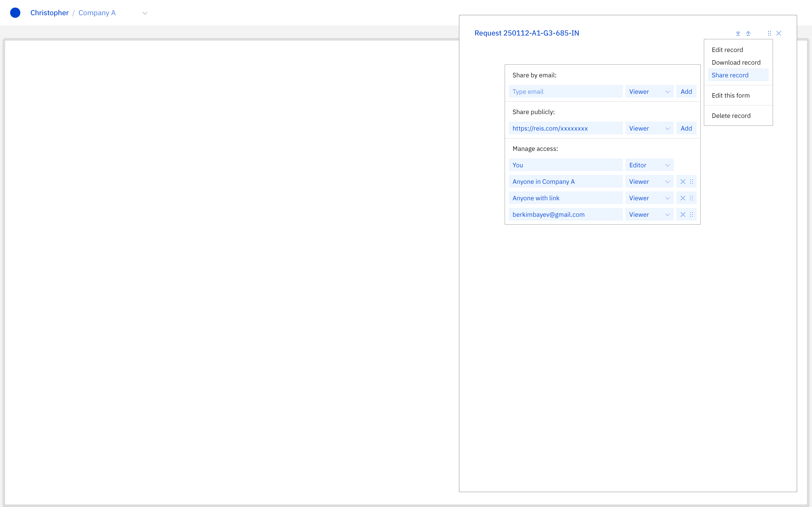This screenshot has height=507, width=812.
Task: Click Add button next to email field
Action: tap(686, 92)
